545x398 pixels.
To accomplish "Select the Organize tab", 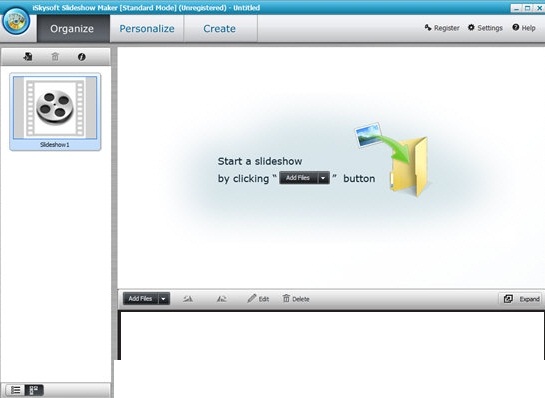I will 72,29.
